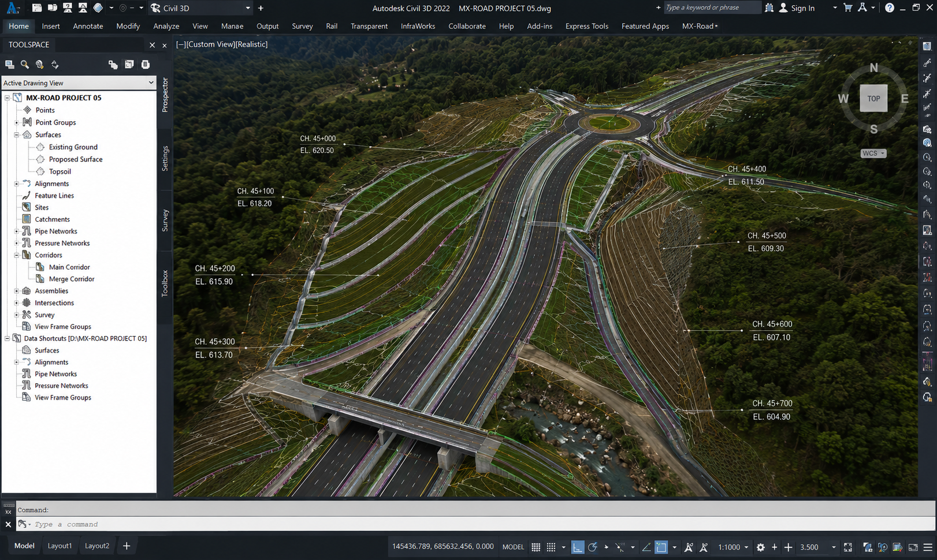Click the leftmost Toolspace toolbar icon
This screenshot has height=560, width=937.
(x=10, y=65)
